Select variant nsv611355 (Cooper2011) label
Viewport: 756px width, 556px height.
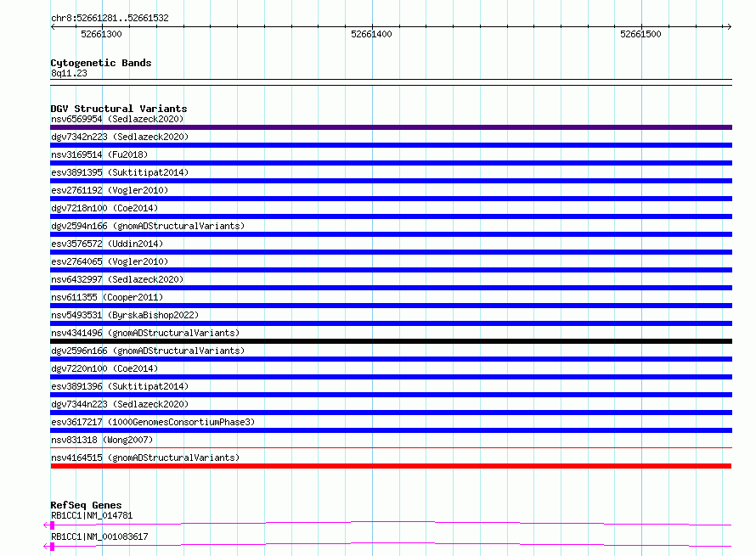tap(107, 297)
